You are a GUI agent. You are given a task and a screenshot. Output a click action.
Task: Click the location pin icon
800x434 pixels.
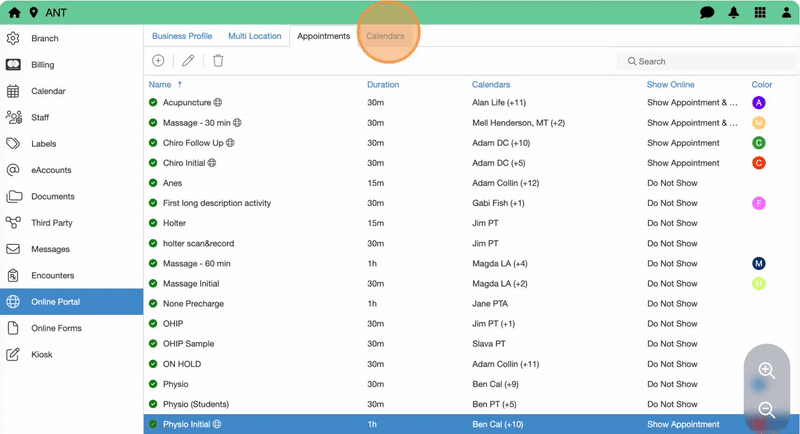(x=34, y=13)
